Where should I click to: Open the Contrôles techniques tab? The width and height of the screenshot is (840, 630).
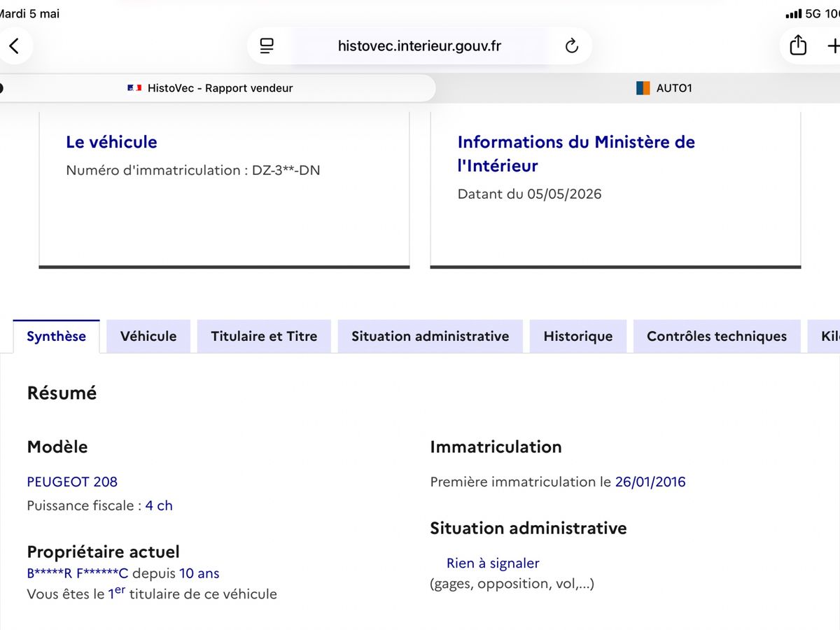point(717,336)
